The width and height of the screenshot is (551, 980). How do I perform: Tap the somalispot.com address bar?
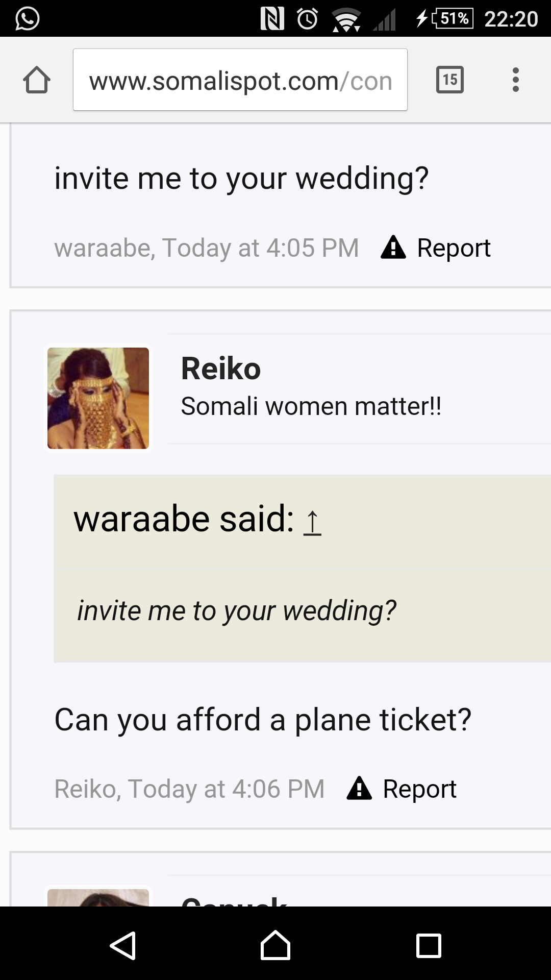tap(240, 80)
